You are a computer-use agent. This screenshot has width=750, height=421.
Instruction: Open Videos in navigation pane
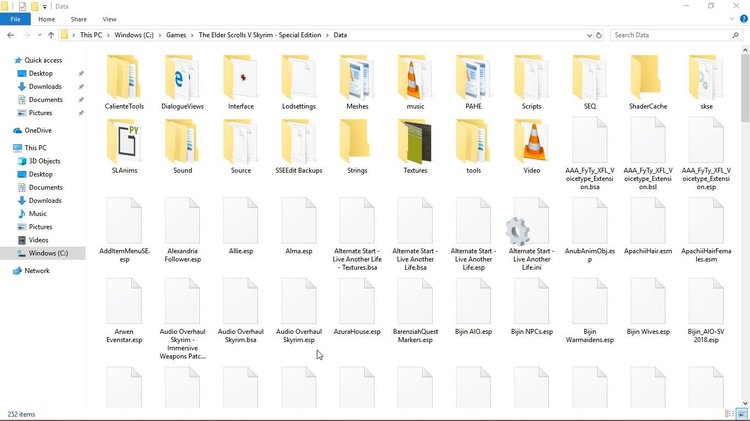tap(38, 240)
